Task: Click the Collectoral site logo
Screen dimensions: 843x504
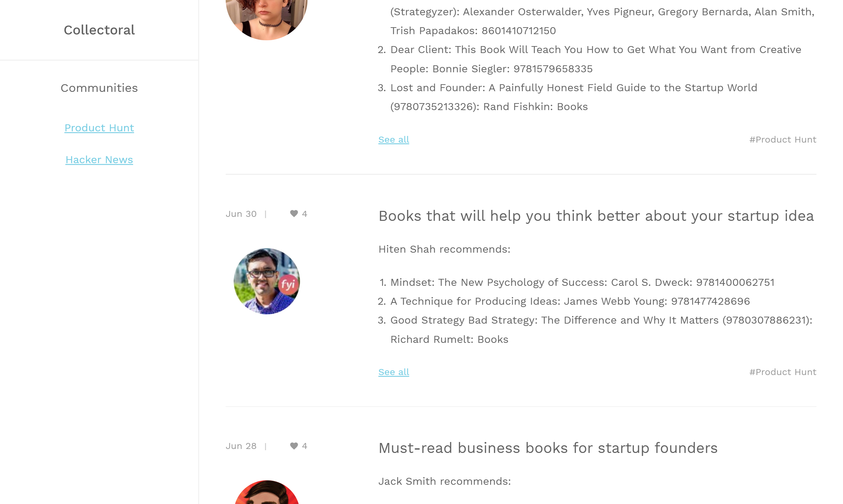Action: [x=99, y=30]
